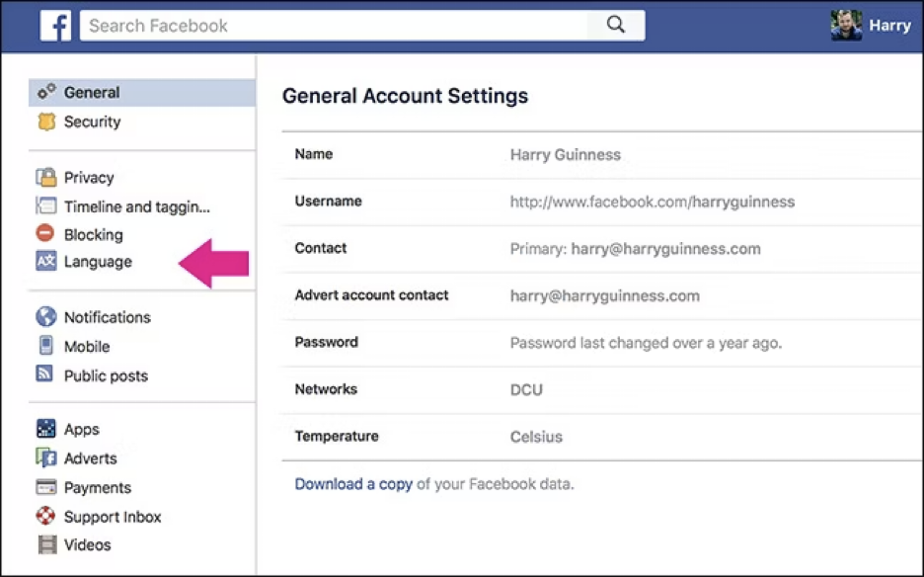Open Timeline and tagging settings
The image size is (924, 577).
coord(136,206)
